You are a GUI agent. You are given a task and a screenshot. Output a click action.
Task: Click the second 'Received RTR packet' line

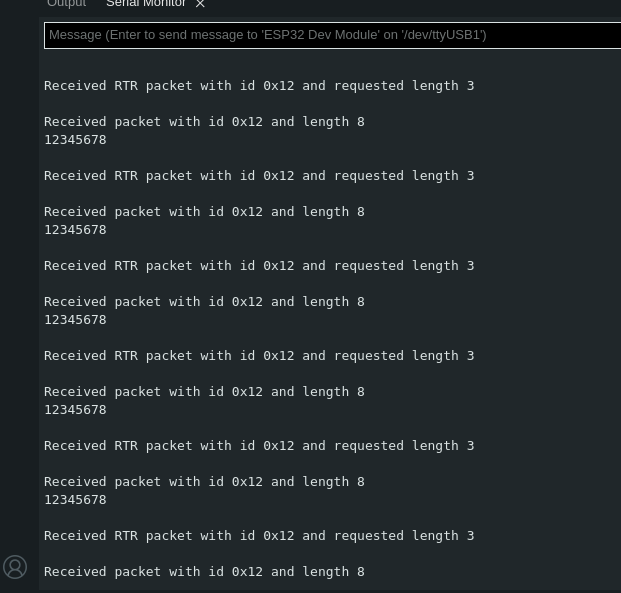click(x=259, y=176)
